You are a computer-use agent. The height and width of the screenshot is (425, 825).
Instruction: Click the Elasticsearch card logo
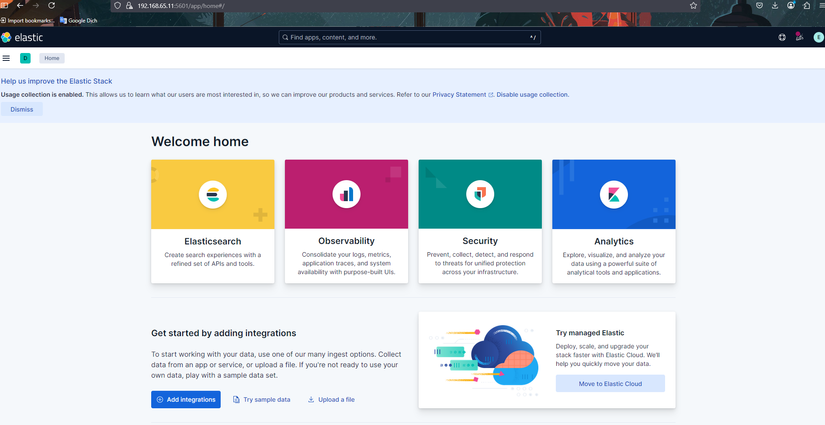coord(213,195)
